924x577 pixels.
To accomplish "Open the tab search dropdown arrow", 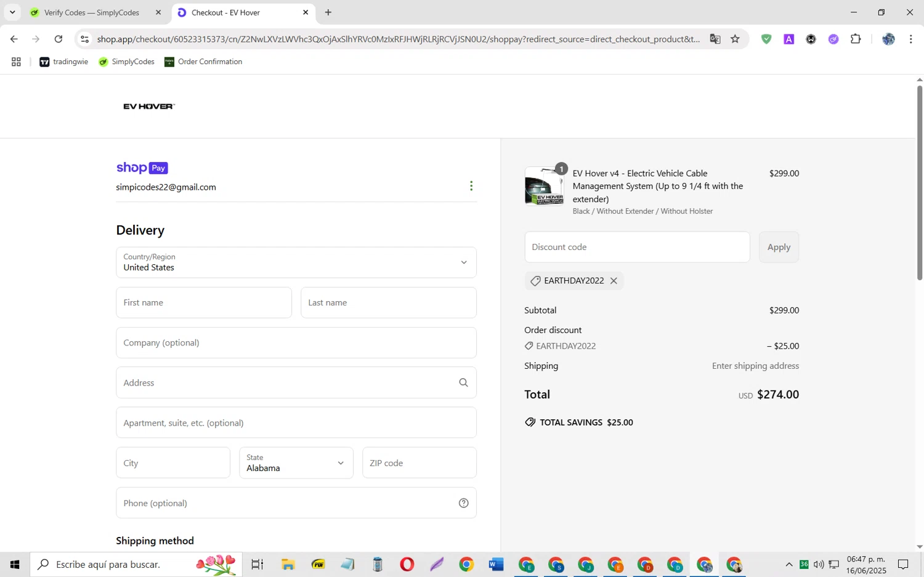I will pyautogui.click(x=12, y=12).
